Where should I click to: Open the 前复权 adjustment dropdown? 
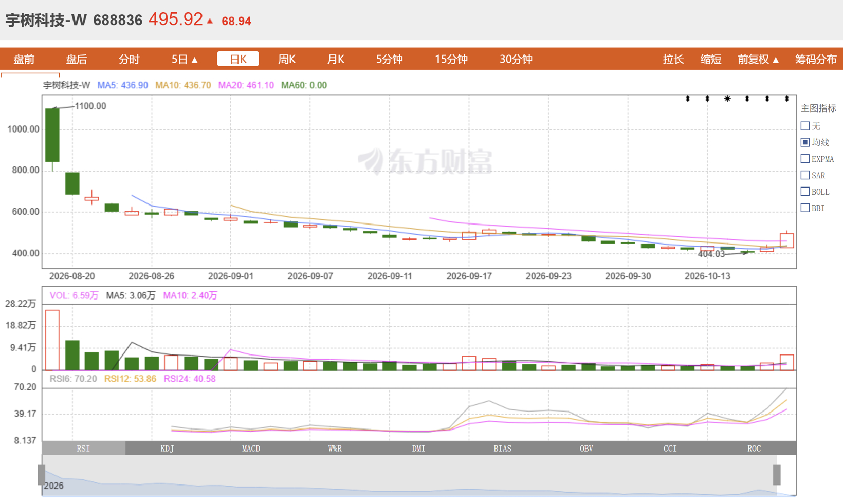(758, 59)
